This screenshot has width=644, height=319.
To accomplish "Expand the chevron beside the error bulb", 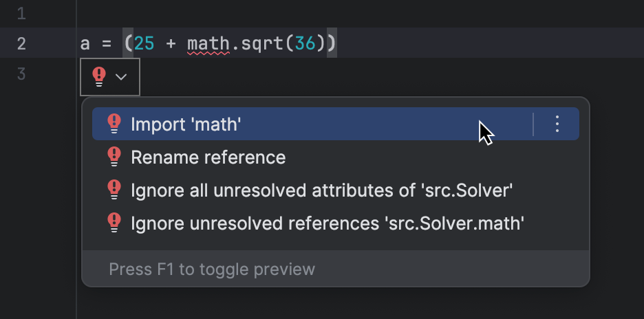I will click(122, 77).
